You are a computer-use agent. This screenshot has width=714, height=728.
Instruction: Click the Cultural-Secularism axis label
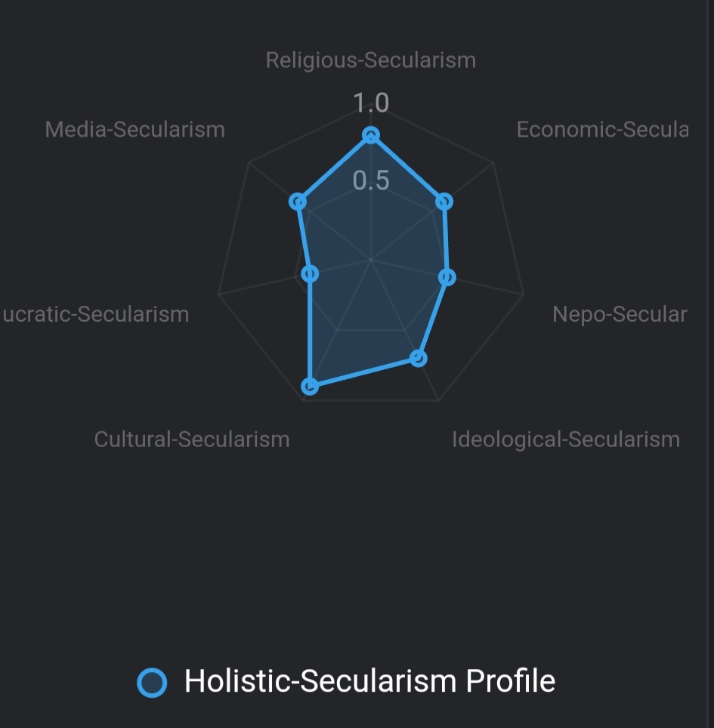click(x=192, y=439)
